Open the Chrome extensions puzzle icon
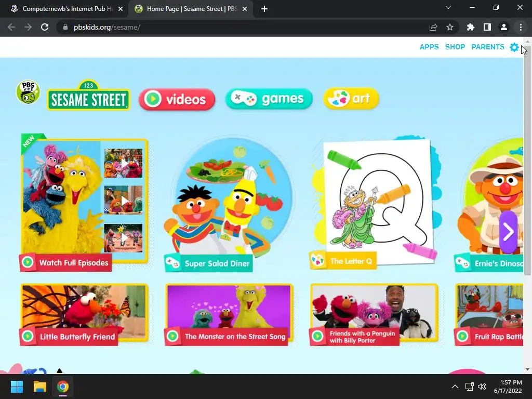Image resolution: width=532 pixels, height=399 pixels. 470,27
